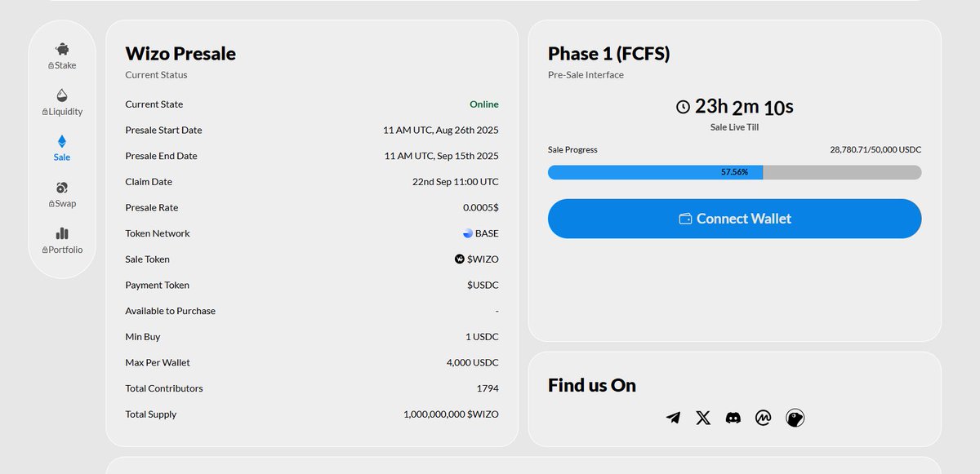This screenshot has height=474, width=980.
Task: Click the '11 AM UTC, Aug 26th 2025' start date
Action: pyautogui.click(x=441, y=131)
